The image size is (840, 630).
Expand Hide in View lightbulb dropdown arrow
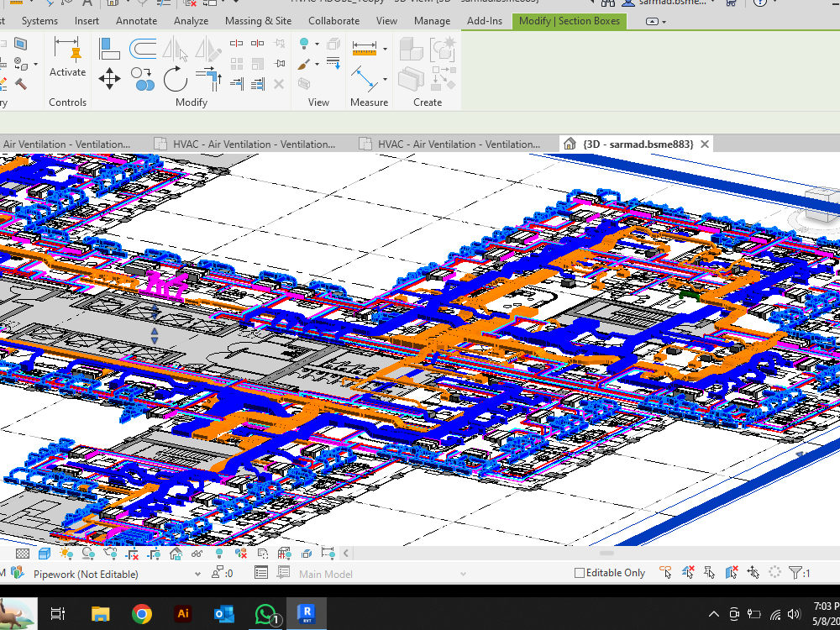(x=318, y=44)
